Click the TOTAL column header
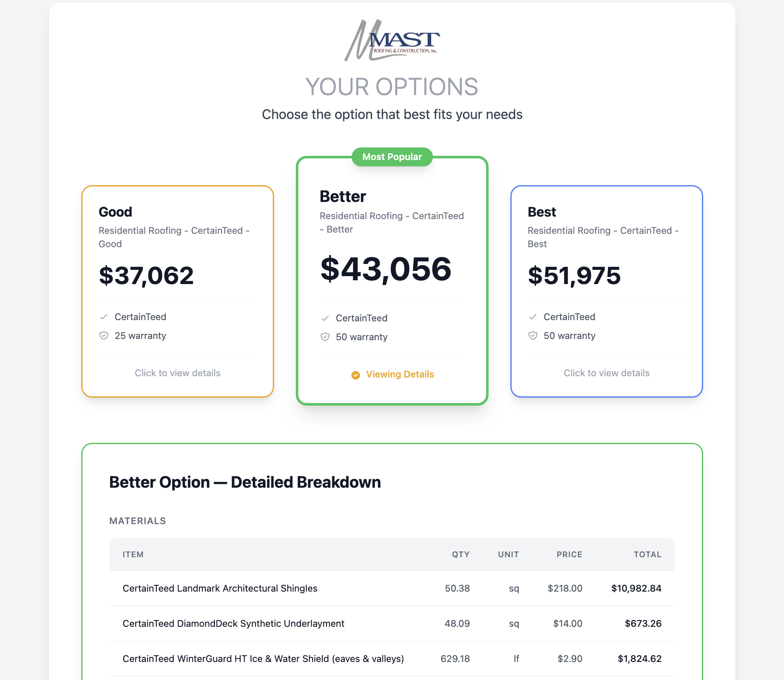This screenshot has width=784, height=680. 647,554
